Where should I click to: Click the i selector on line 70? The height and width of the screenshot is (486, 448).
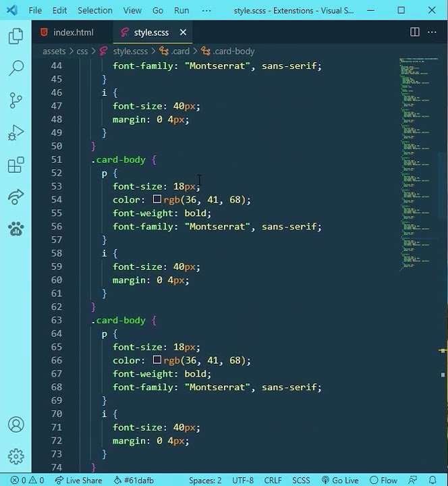point(105,414)
